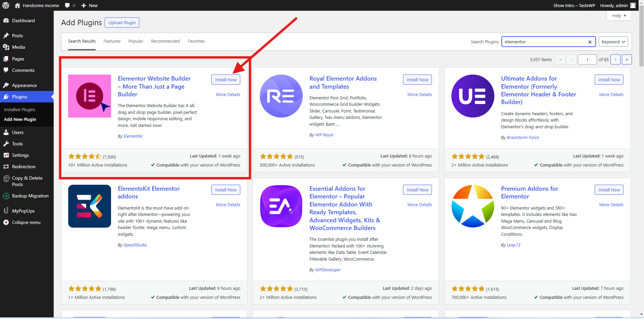Click the Collapse menu arrow icon
Screen dimensions: 644x319
click(6, 222)
